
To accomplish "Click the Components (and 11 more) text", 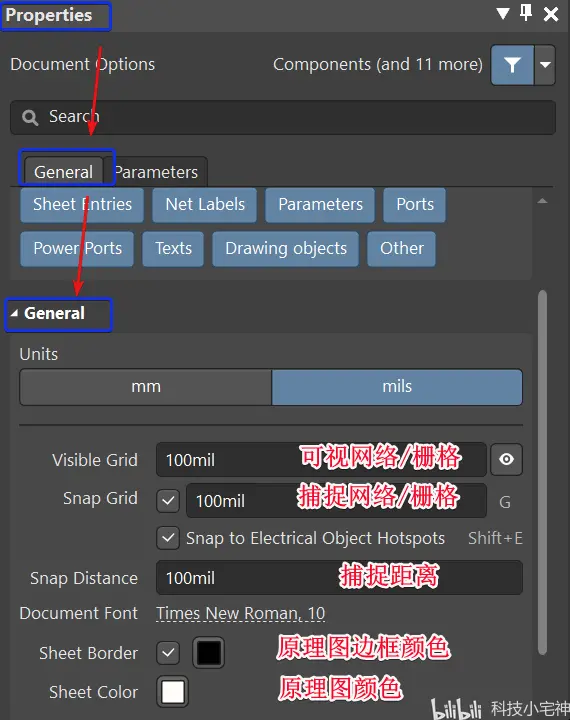I will point(378,64).
